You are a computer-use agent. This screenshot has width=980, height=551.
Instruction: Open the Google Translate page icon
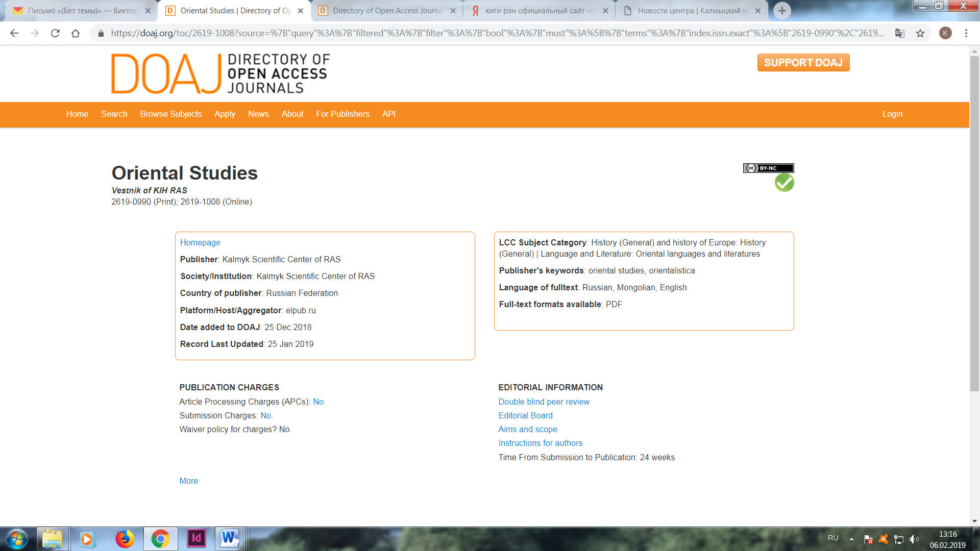(x=900, y=33)
